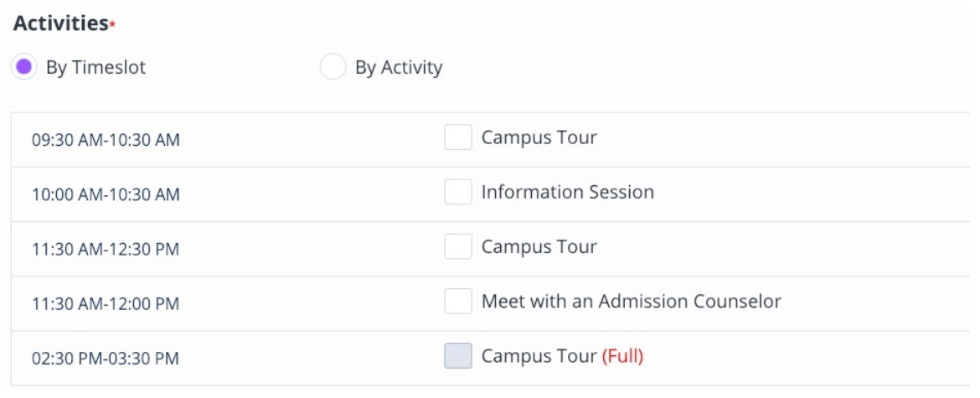Viewport: 980px width, 398px height.
Task: Check the 09:30 AM Campus Tour checkbox
Action: click(458, 137)
